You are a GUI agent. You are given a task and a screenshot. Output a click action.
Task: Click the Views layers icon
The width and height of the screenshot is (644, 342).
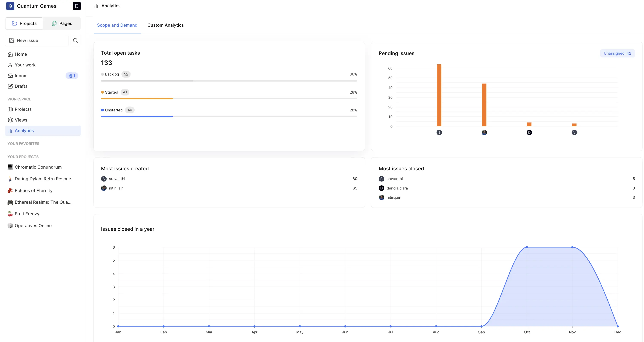(x=10, y=120)
